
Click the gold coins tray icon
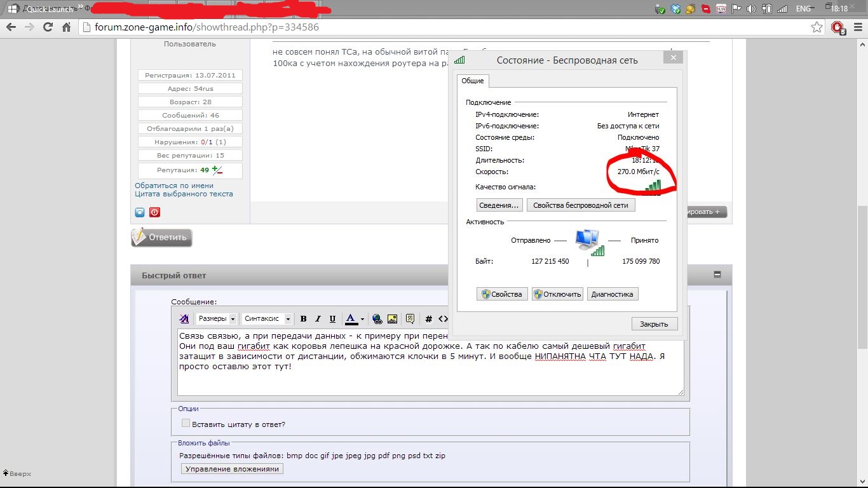(691, 9)
